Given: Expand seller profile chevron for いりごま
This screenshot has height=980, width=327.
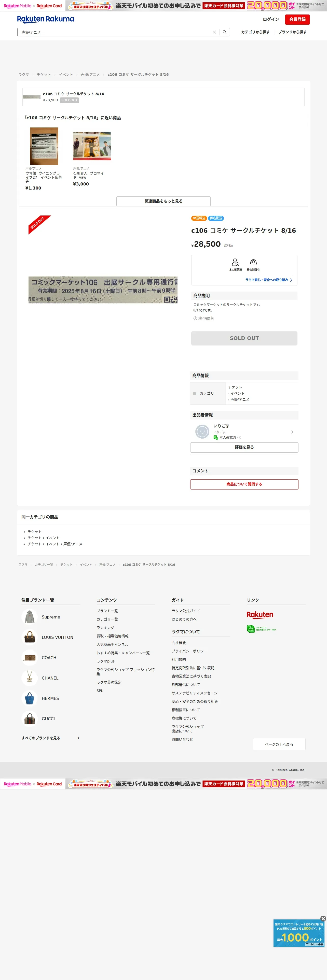Looking at the screenshot, I should (292, 432).
